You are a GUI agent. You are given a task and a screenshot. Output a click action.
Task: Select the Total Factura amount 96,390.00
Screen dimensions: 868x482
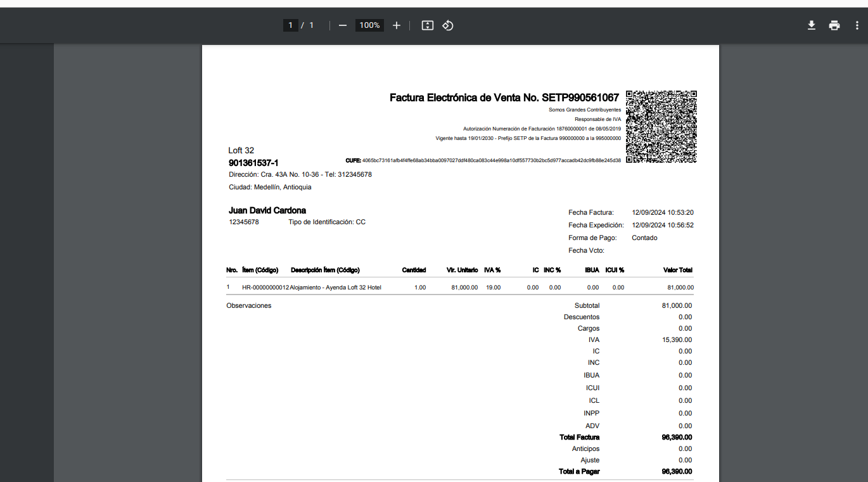677,437
